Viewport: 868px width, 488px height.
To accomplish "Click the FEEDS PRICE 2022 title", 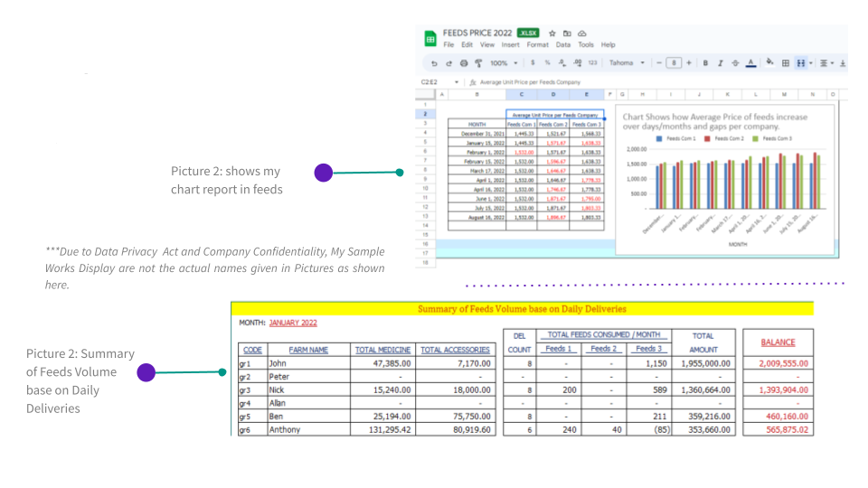I will pyautogui.click(x=477, y=33).
